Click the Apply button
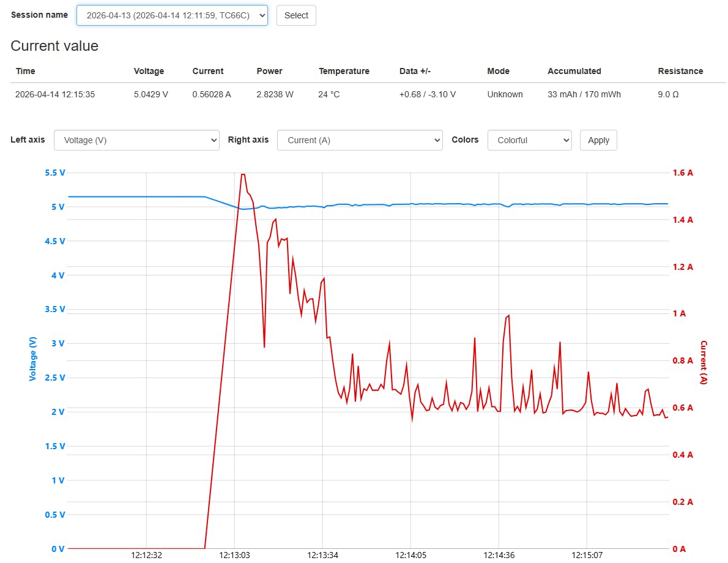The image size is (728, 563). pos(598,140)
